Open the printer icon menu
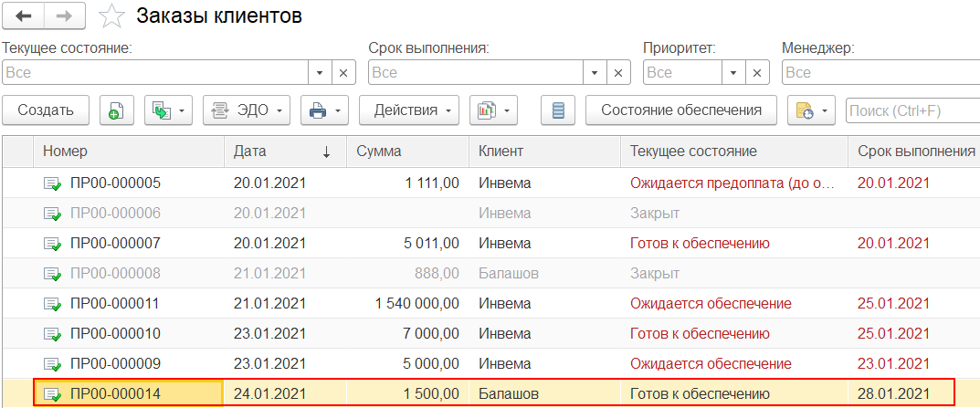This screenshot has width=980, height=408. pyautogui.click(x=326, y=110)
